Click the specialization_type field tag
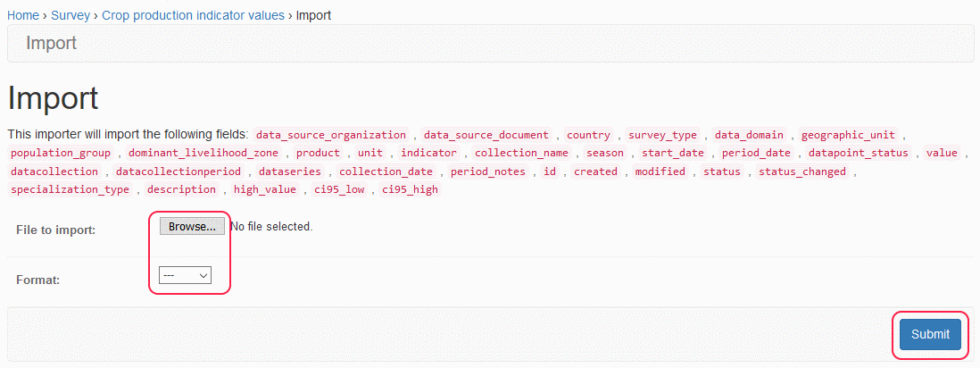The image size is (980, 368). pos(70,189)
